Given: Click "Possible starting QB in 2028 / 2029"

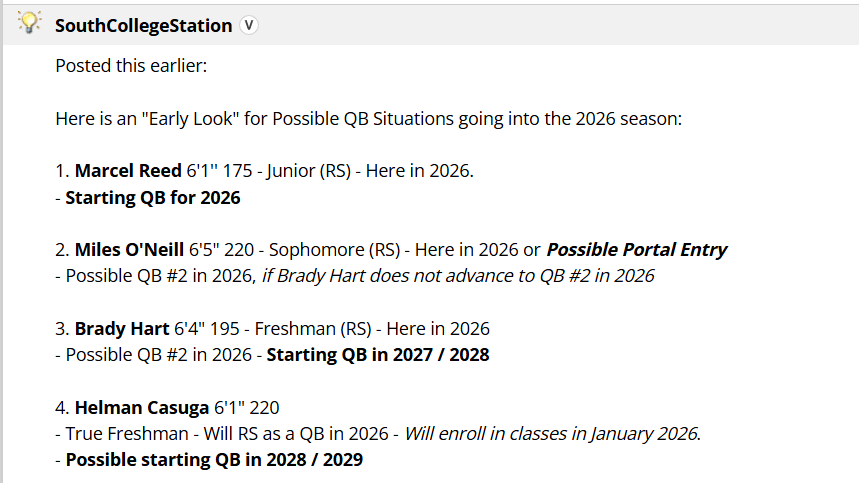Looking at the screenshot, I should click(x=214, y=460).
